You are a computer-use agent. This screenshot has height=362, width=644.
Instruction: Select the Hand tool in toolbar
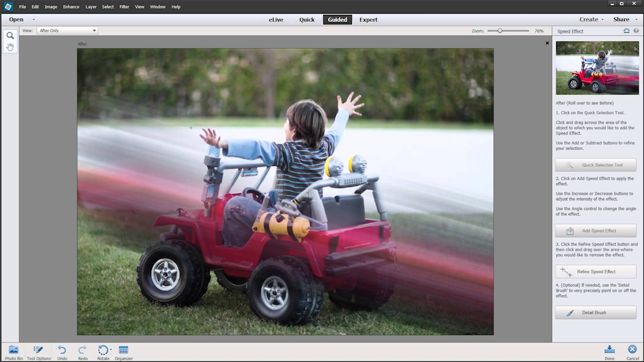(10, 47)
